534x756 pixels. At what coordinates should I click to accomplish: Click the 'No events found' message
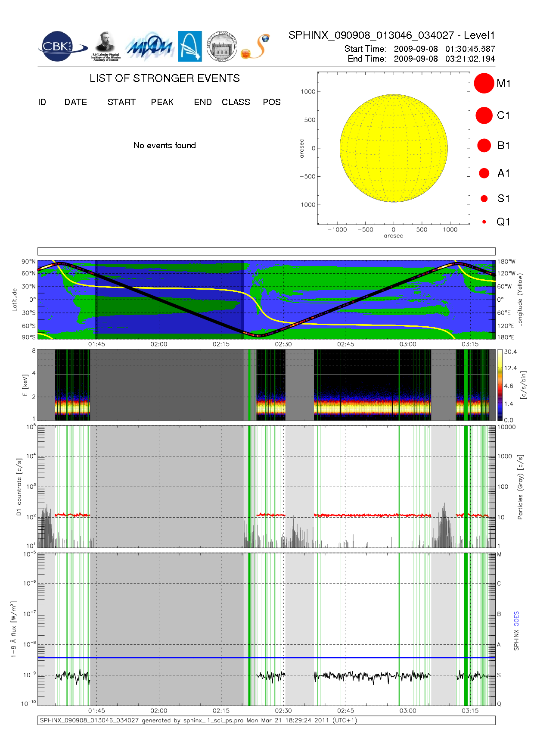pos(165,145)
